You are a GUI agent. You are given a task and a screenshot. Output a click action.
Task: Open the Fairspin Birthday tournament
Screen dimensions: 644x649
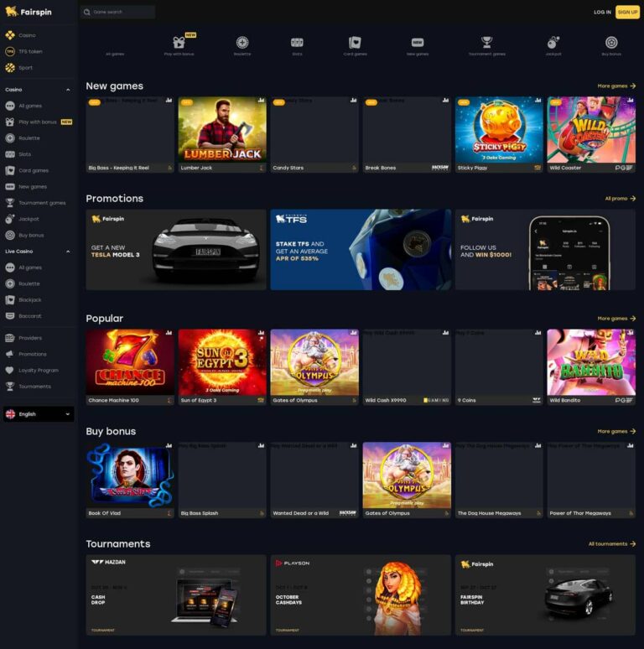545,595
